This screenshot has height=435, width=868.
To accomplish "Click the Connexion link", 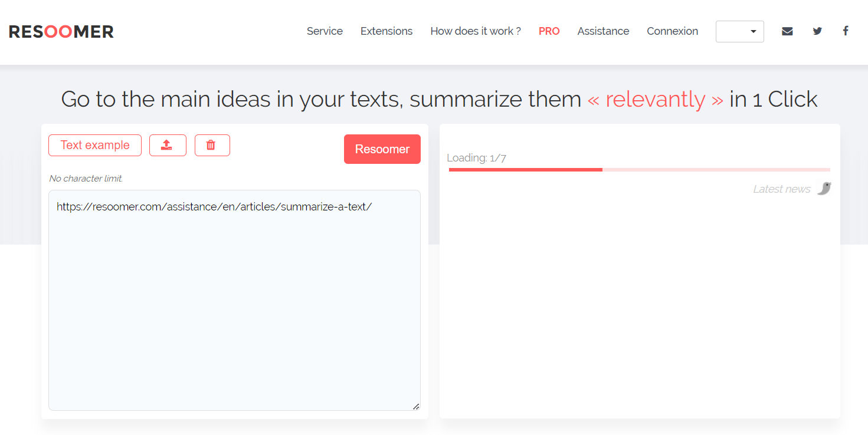I will tap(672, 31).
